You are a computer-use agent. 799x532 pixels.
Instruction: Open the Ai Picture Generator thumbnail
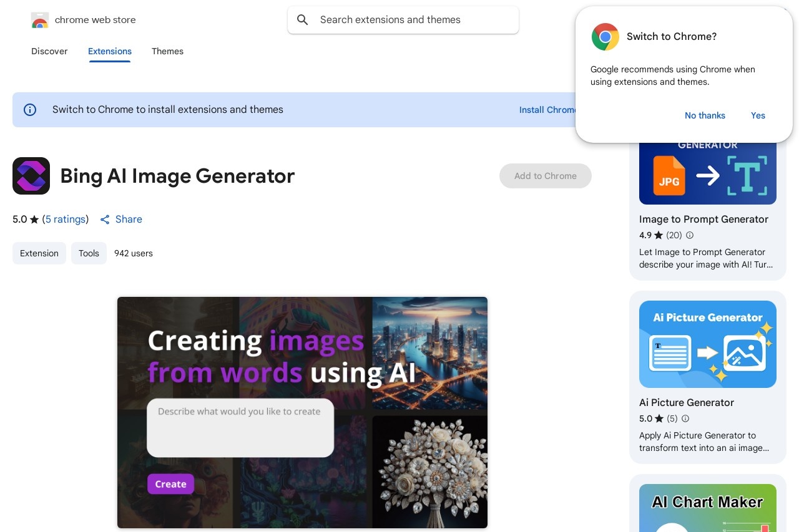point(708,344)
